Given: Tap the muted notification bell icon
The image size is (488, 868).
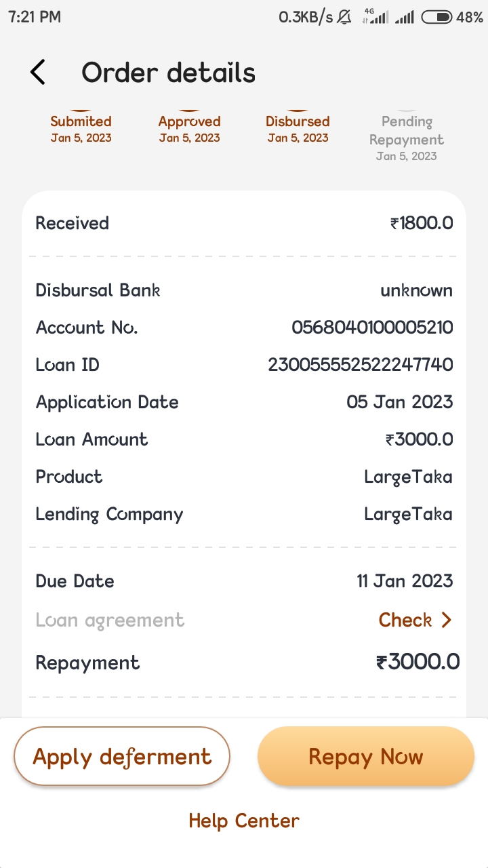Looking at the screenshot, I should (344, 18).
